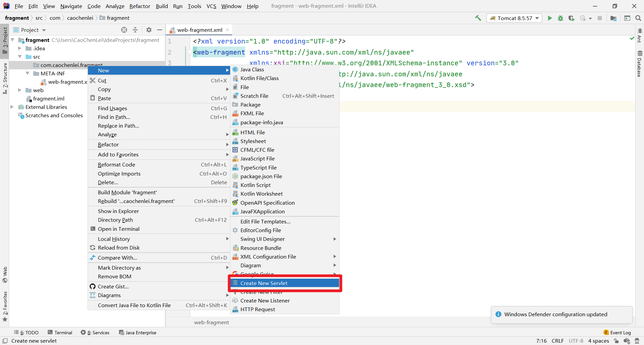Open the Tomcat 8.5.57 run configuration dropdown
This screenshot has width=644, height=345.
coord(514,18)
